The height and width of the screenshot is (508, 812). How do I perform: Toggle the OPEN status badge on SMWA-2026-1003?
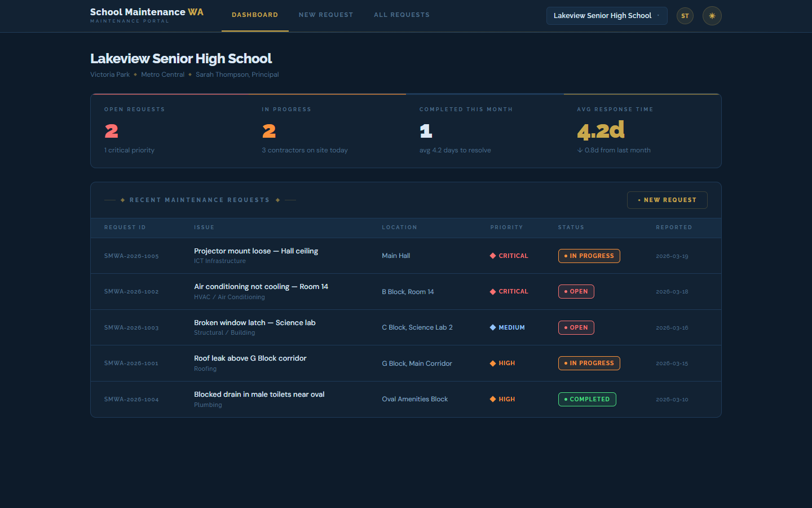click(576, 327)
